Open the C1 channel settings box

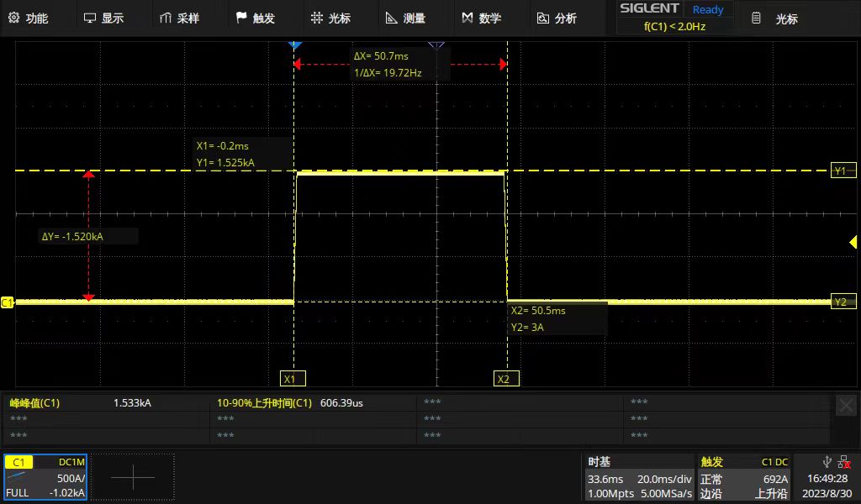[x=45, y=477]
